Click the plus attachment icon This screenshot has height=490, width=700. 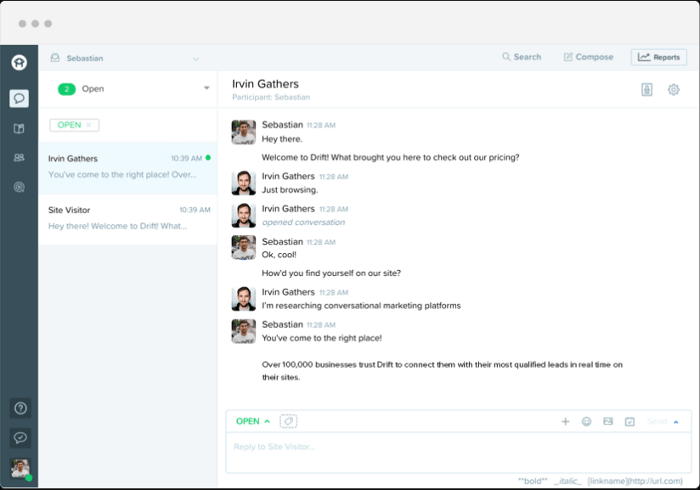[565, 422]
